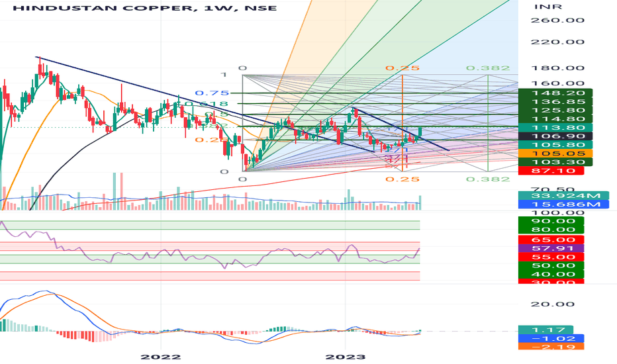Click the 114.80 price tag
This screenshot has height=364, width=617.
555,119
